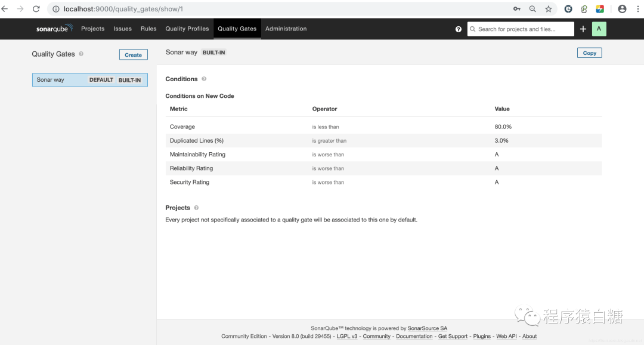Click the DEFAULT badge in the gate list

[x=101, y=80]
